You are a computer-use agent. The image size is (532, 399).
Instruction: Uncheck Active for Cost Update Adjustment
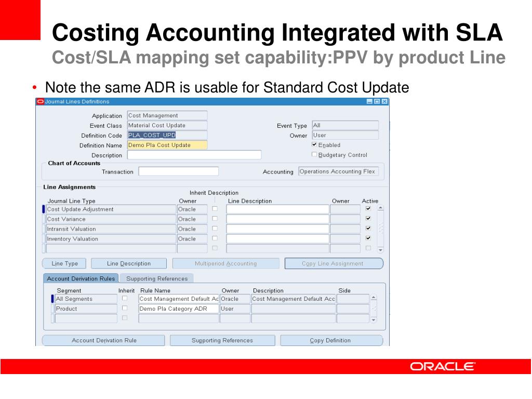click(x=368, y=209)
